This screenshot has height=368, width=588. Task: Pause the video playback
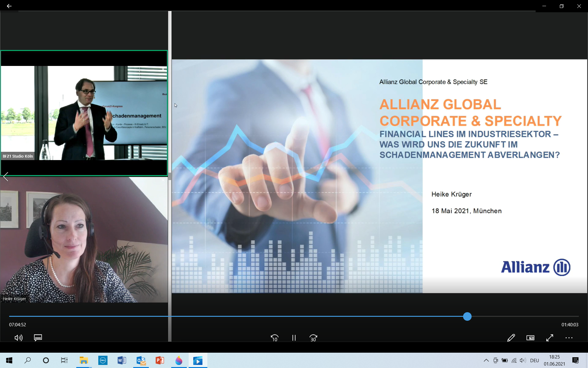click(294, 338)
